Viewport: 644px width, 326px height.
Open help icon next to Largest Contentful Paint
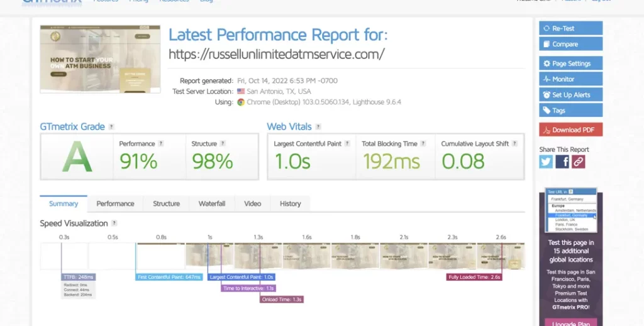pyautogui.click(x=347, y=143)
